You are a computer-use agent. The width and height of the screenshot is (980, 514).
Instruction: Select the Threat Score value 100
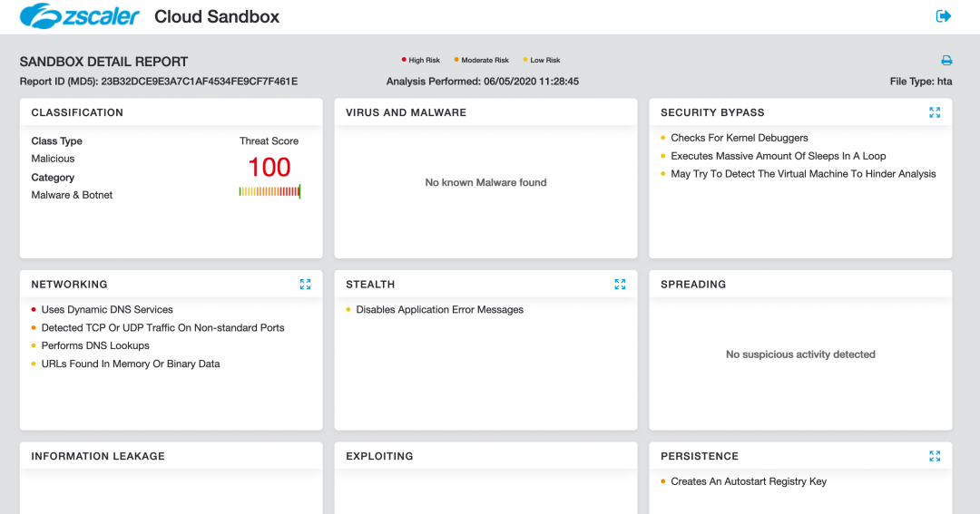coord(269,168)
